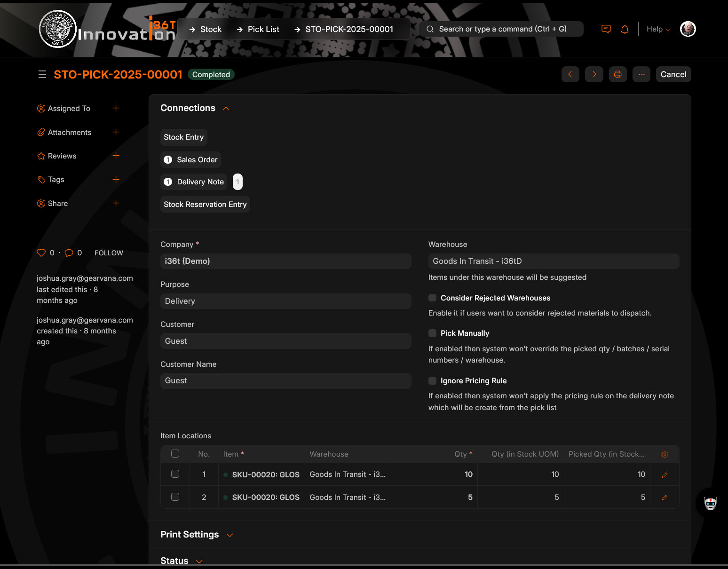Viewport: 728px width, 569px height.
Task: Open the table settings gear icon
Action: (665, 454)
